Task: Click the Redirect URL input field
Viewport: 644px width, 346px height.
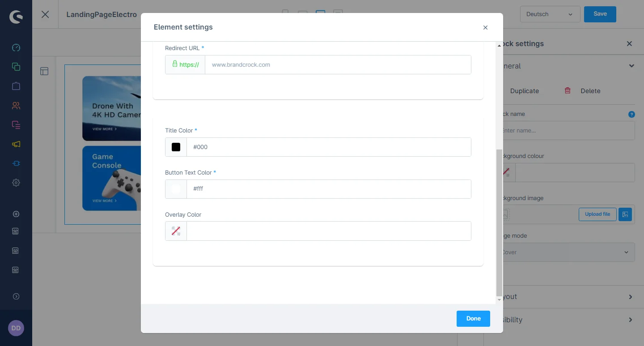Action: (x=338, y=64)
